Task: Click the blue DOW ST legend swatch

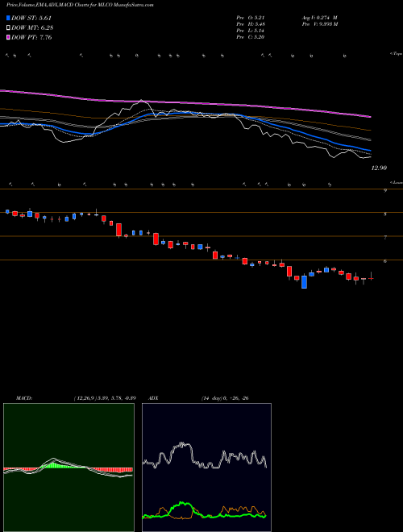Action: click(8, 18)
